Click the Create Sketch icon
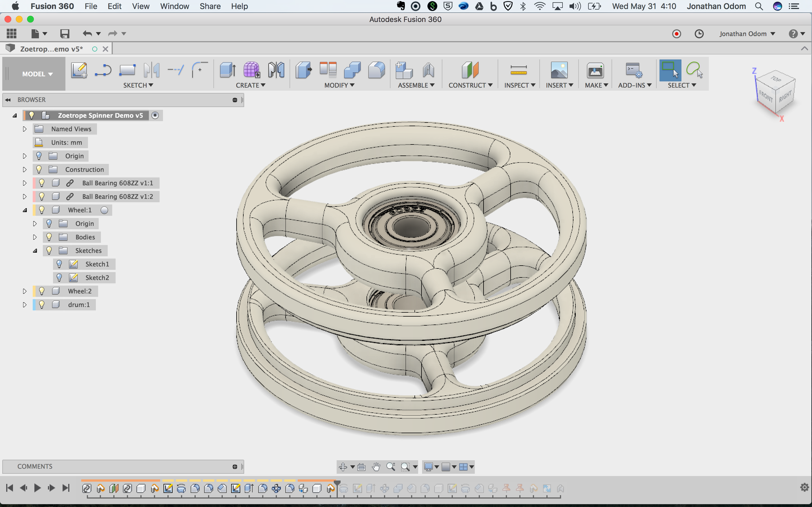812x507 pixels. (x=79, y=70)
